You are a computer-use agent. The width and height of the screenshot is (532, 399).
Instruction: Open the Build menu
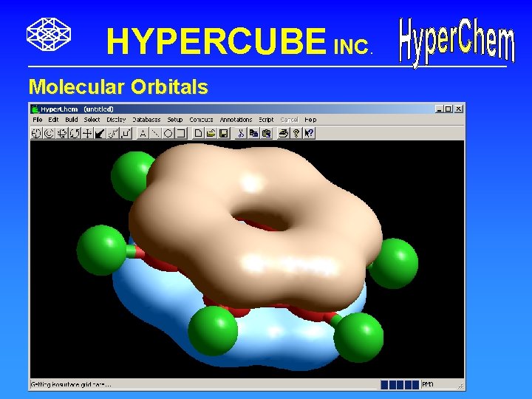point(72,120)
